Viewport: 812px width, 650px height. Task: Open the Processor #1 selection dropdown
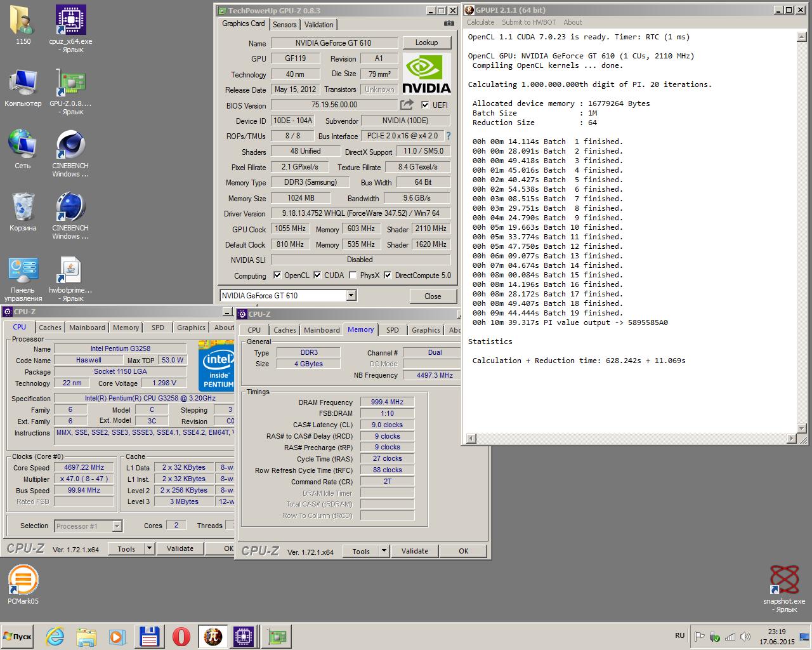point(117,526)
